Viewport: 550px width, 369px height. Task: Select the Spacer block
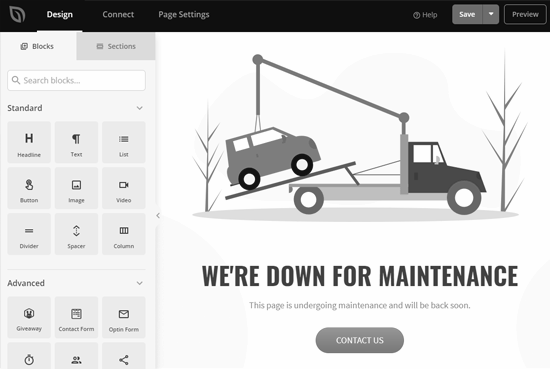(x=76, y=234)
